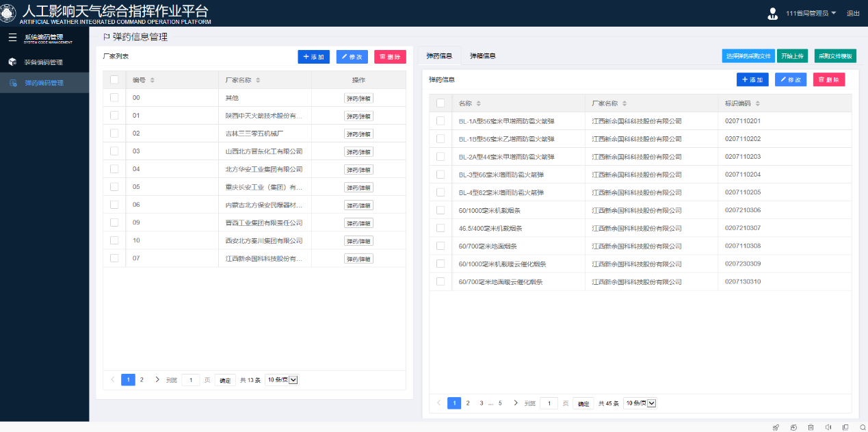Go to next page in manufacturer list
This screenshot has height=432, width=868.
coord(157,379)
